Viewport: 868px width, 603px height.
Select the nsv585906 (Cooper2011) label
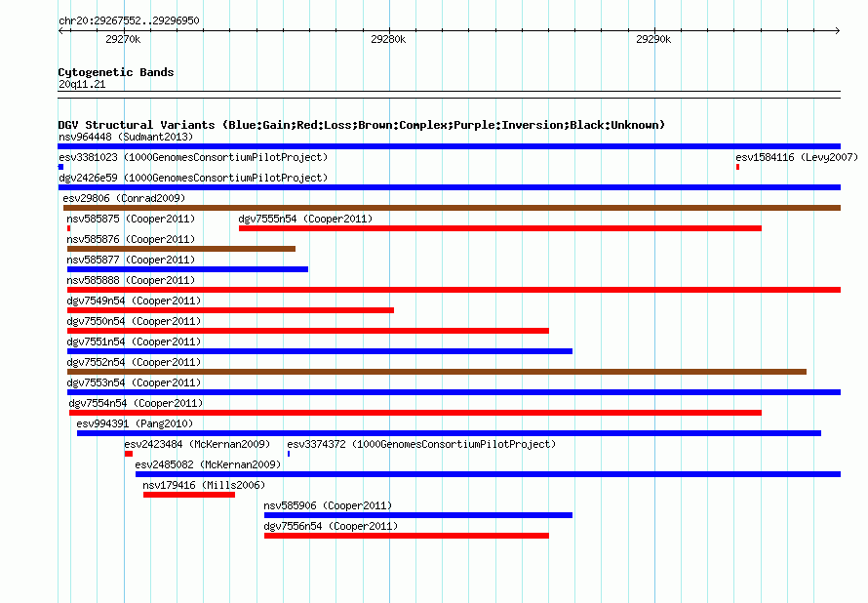tap(328, 505)
